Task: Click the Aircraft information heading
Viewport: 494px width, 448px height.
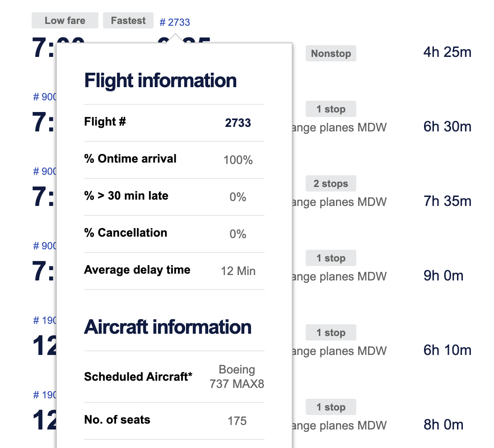Action: [x=168, y=327]
